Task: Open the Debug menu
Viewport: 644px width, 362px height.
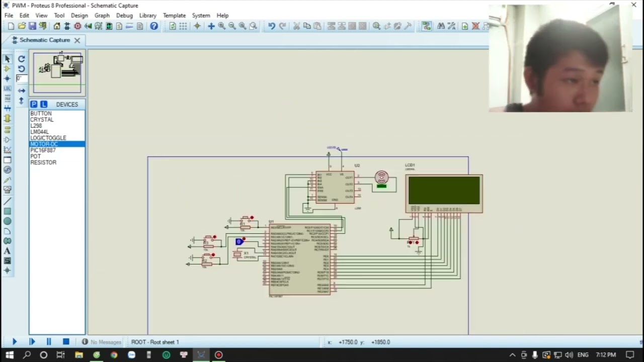Action: (x=124, y=16)
